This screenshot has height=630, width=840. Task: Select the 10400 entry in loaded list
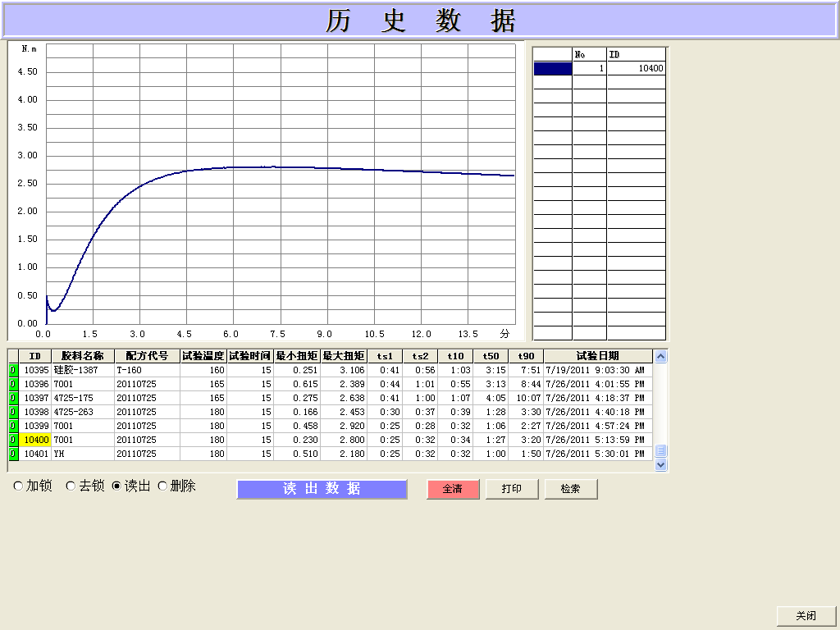[x=636, y=69]
